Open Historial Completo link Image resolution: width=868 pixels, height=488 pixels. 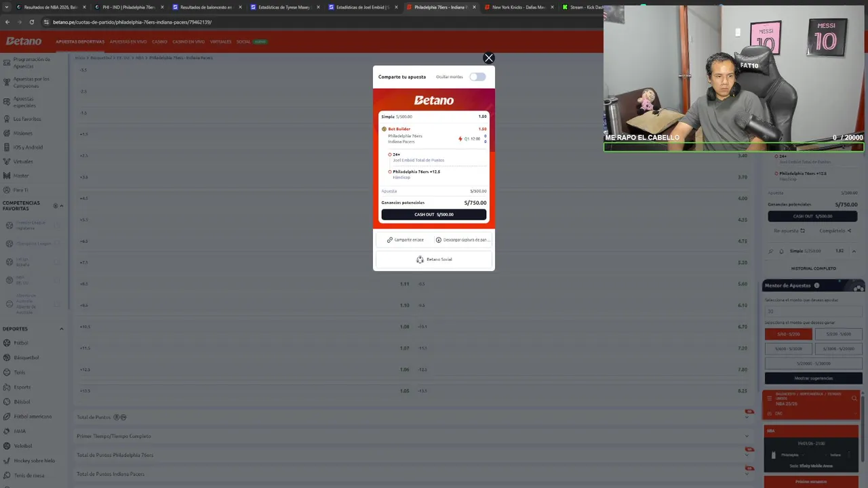[814, 268]
